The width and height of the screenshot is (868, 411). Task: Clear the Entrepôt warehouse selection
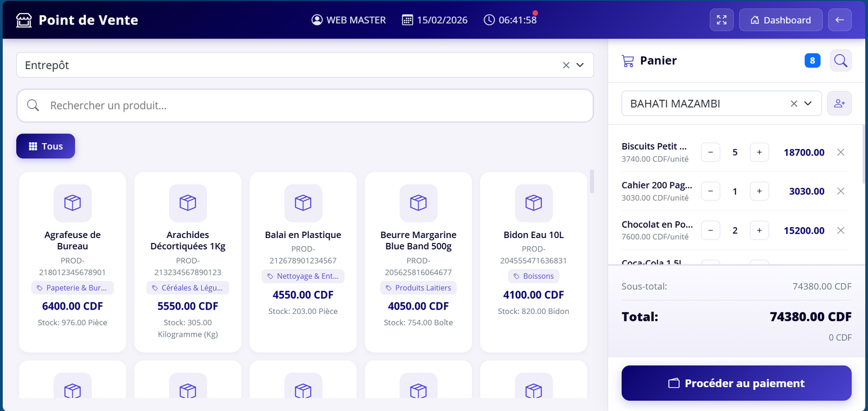pyautogui.click(x=566, y=65)
